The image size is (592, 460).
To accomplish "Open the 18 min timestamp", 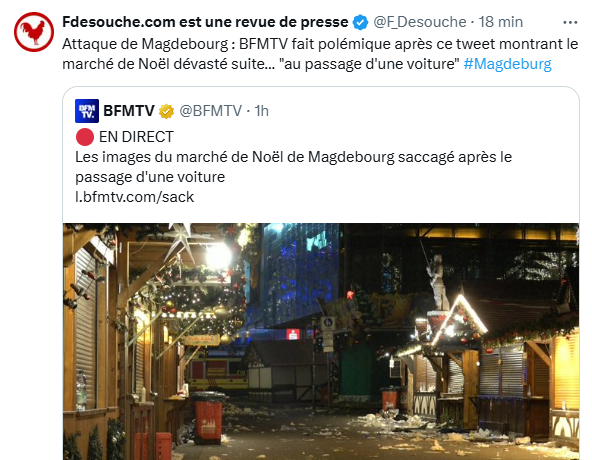I will [501, 22].
